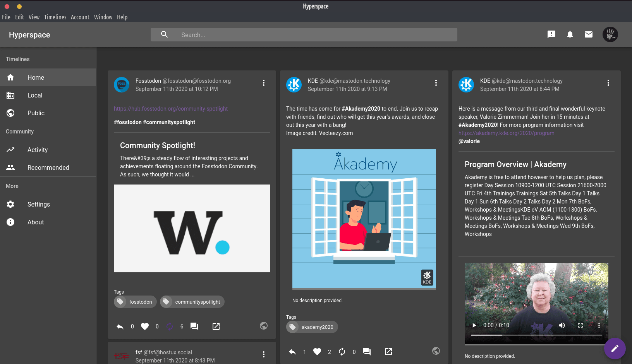632x364 pixels.
Task: Open the fosstodon community-spotlight link
Action: tap(170, 109)
